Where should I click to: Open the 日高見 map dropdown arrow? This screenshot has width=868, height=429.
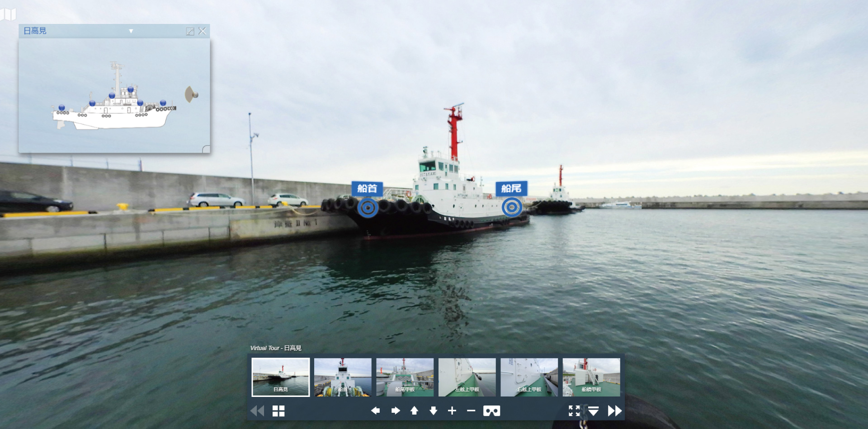[x=131, y=31]
